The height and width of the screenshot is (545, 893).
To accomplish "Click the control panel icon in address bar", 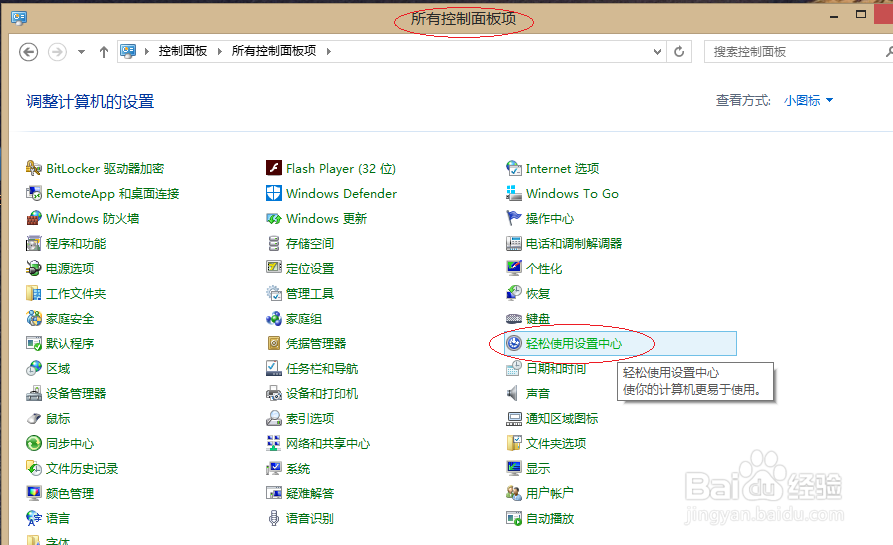I will pos(128,51).
